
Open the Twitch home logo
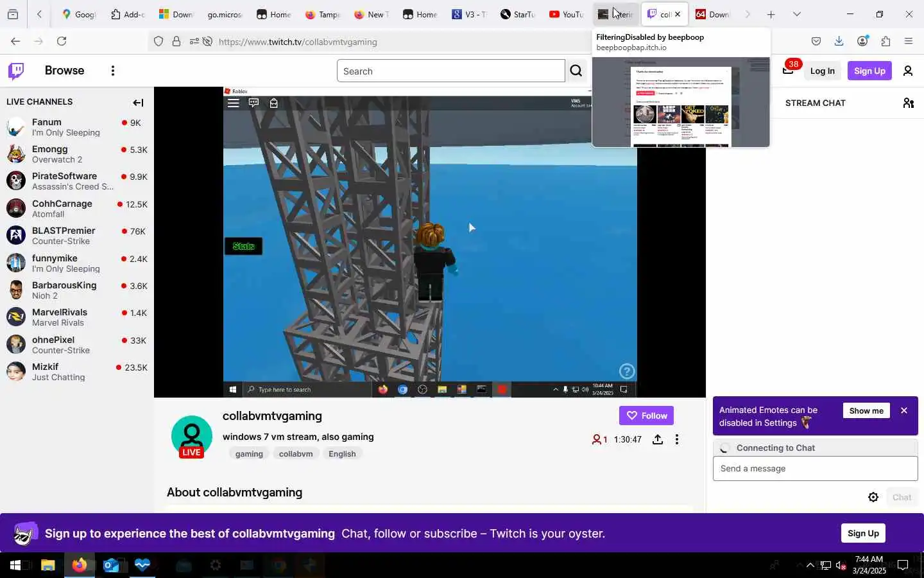coord(16,71)
